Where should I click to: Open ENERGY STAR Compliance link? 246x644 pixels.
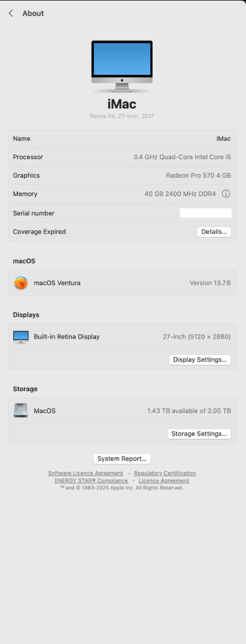(91, 481)
